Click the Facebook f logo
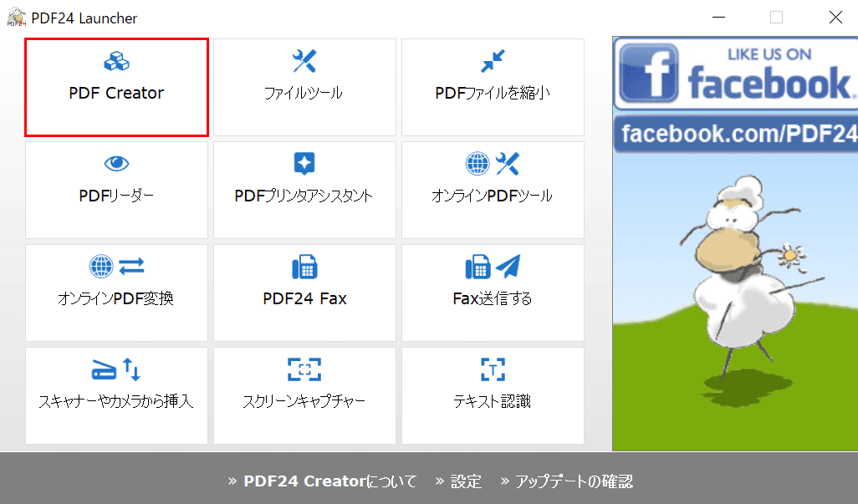 tap(649, 73)
